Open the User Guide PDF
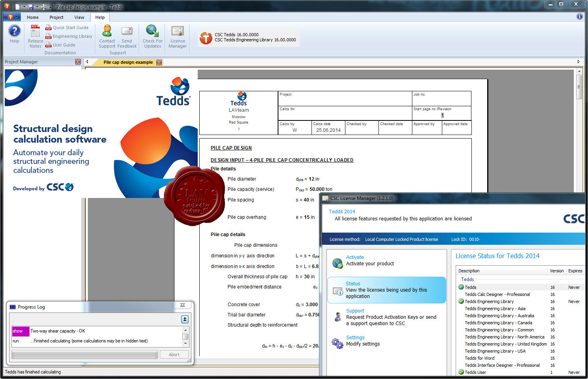The image size is (588, 379). pyautogui.click(x=60, y=45)
